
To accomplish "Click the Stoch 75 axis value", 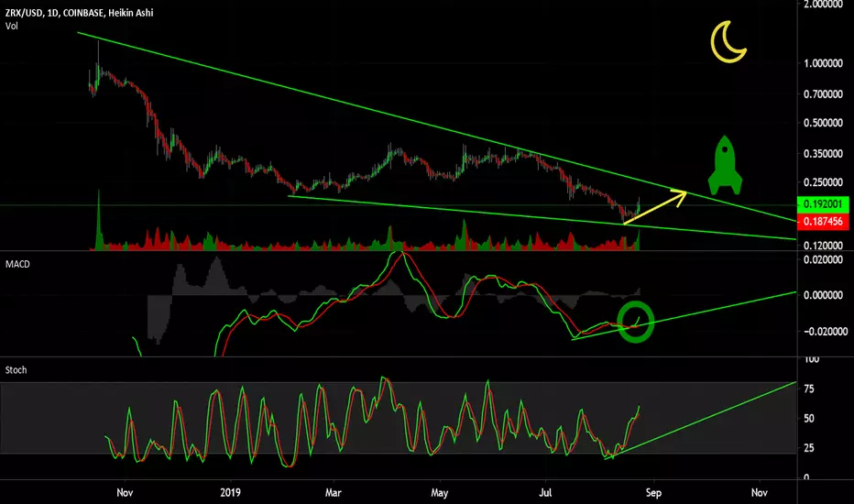I will tap(809, 389).
